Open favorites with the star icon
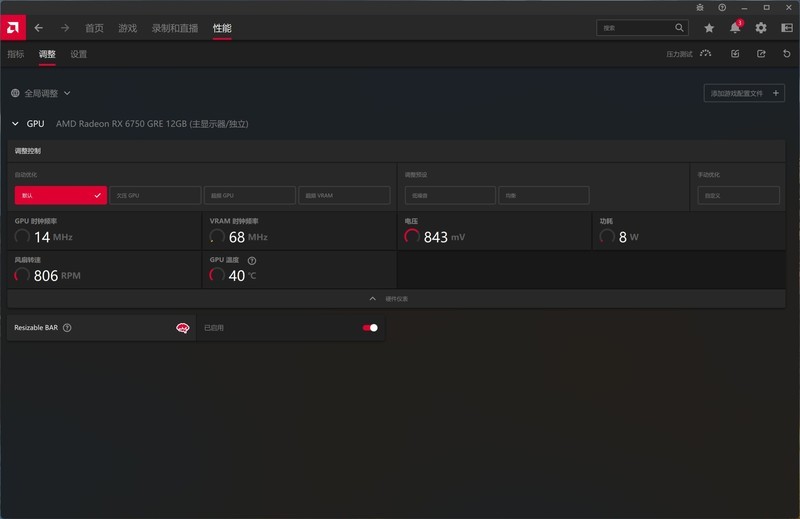 point(709,28)
